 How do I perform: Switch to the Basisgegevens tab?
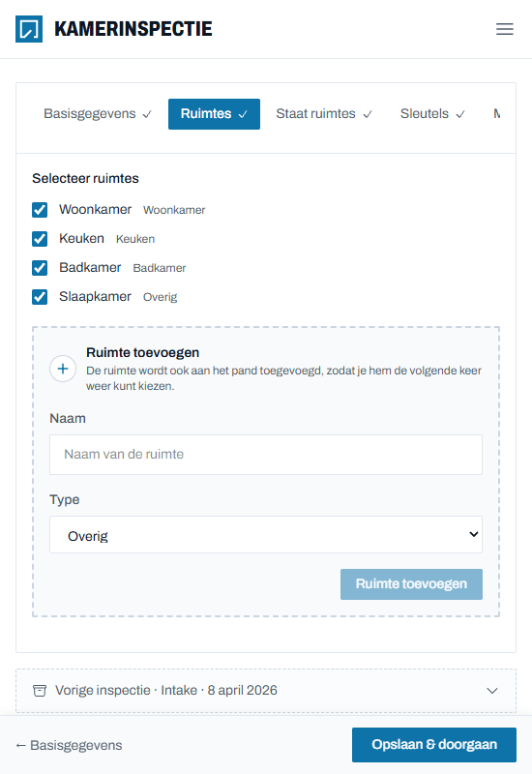(x=98, y=114)
